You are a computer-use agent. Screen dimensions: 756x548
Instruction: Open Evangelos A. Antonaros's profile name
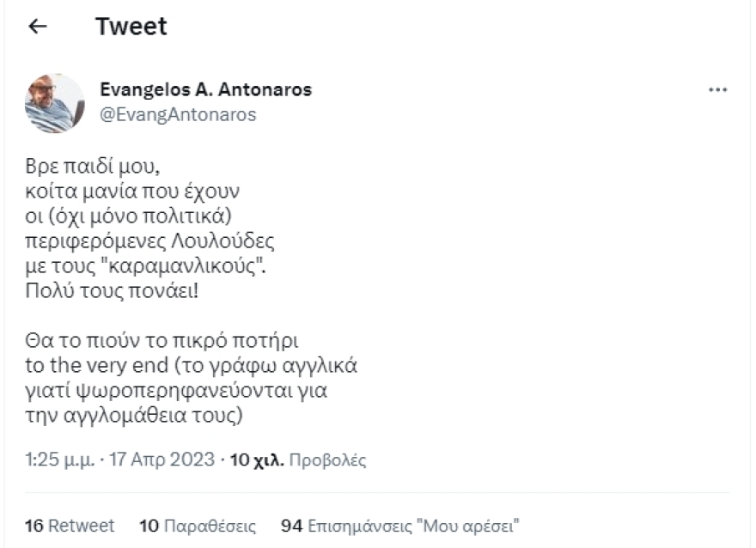205,88
